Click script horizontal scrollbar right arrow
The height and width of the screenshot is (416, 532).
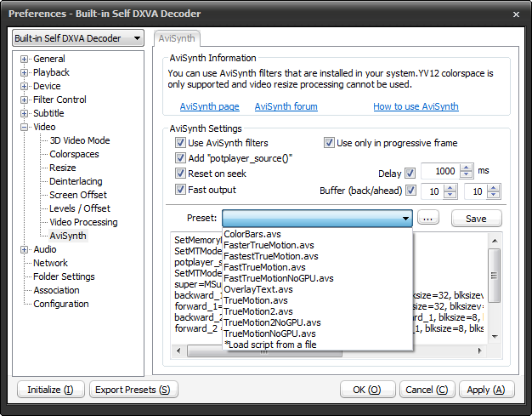479,350
